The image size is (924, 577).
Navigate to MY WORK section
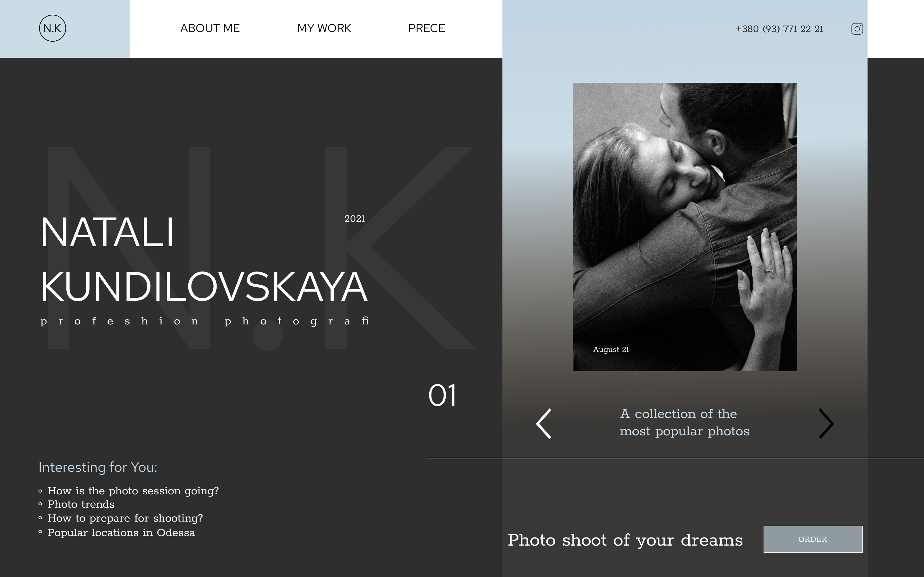[324, 28]
